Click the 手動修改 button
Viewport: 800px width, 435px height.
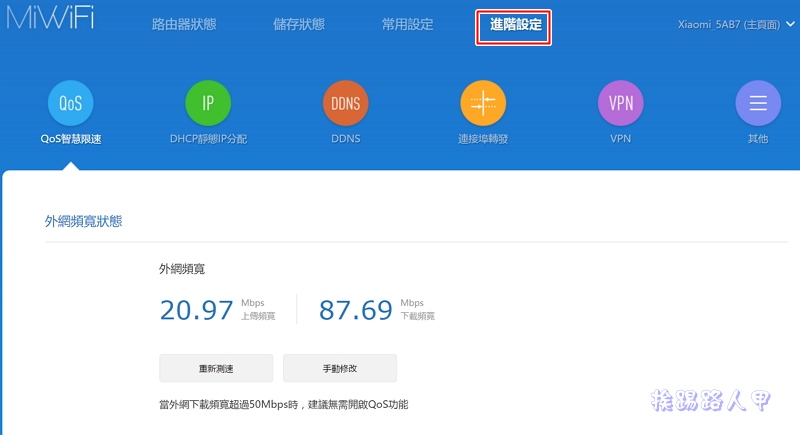[340, 368]
